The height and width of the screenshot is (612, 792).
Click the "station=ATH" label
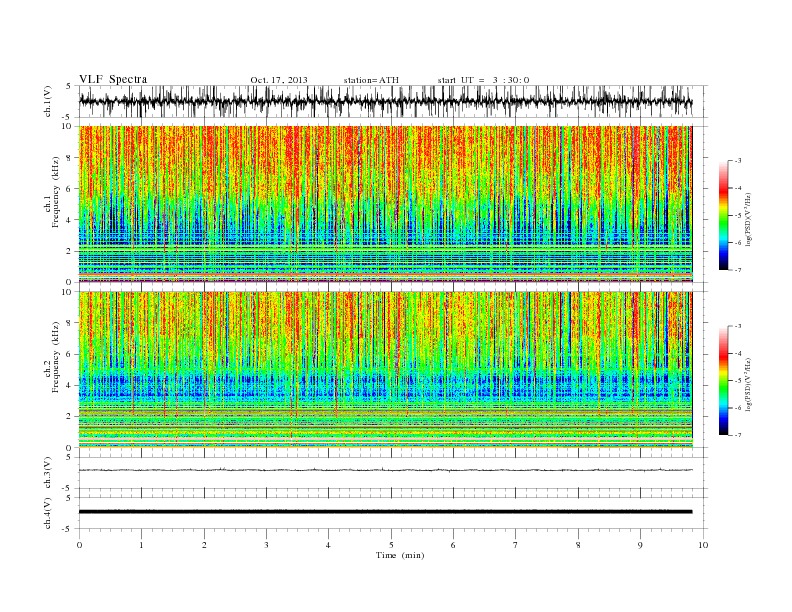coord(371,80)
